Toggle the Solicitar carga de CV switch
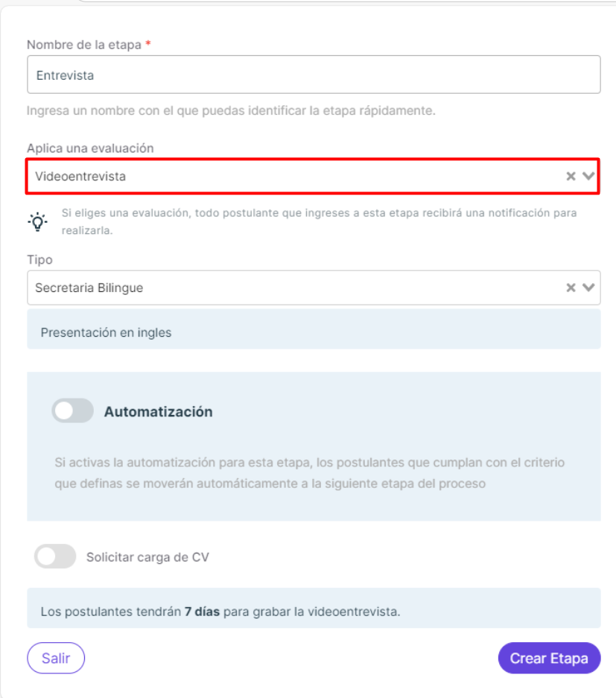 (x=55, y=556)
